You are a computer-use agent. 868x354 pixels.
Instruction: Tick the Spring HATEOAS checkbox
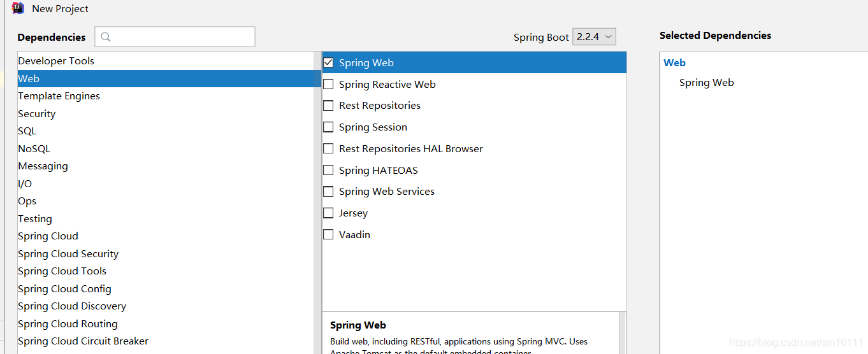[328, 170]
